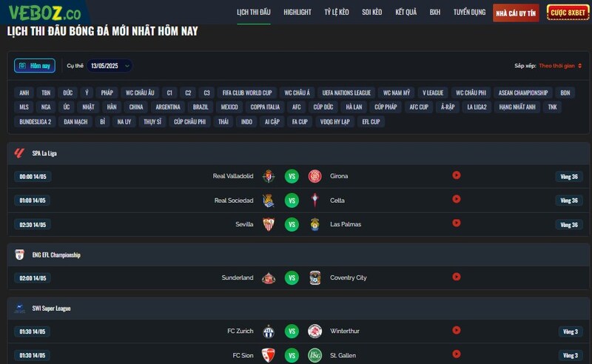The image size is (592, 364).
Task: Play the Real Valladolid vs Girona stream
Action: click(x=457, y=175)
